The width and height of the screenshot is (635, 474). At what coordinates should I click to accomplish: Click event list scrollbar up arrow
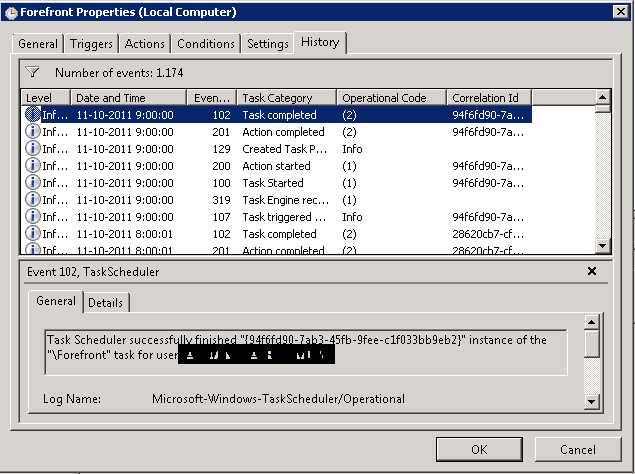(x=602, y=97)
